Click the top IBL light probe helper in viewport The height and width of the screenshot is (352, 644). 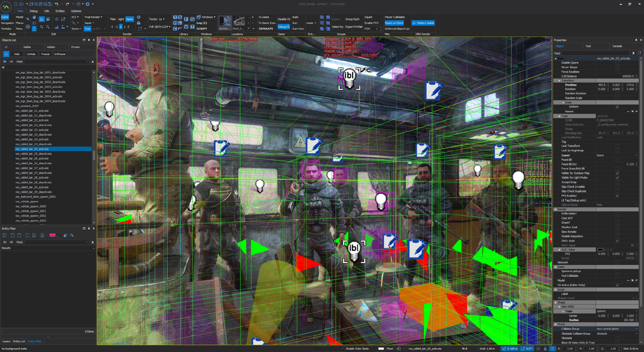349,78
